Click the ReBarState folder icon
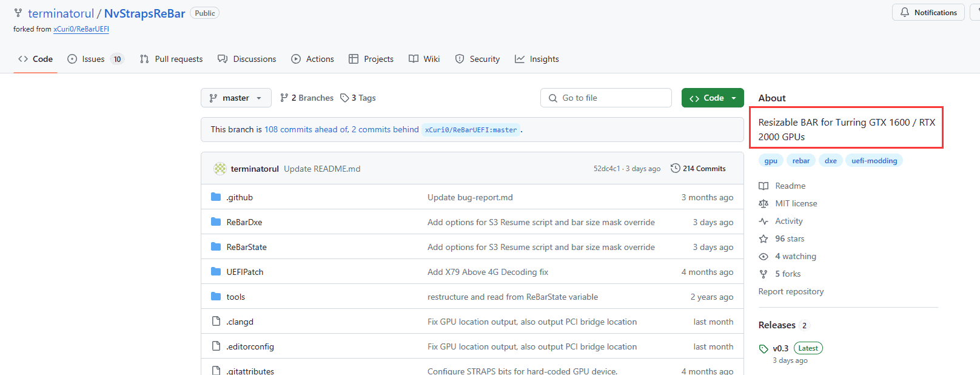Screen dimensions: 980x375 [216, 246]
